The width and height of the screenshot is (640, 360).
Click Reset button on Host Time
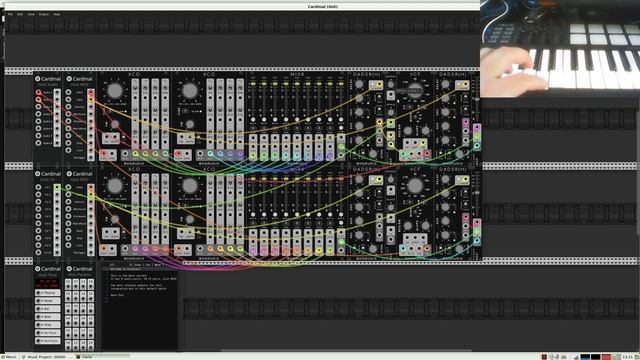click(48, 300)
